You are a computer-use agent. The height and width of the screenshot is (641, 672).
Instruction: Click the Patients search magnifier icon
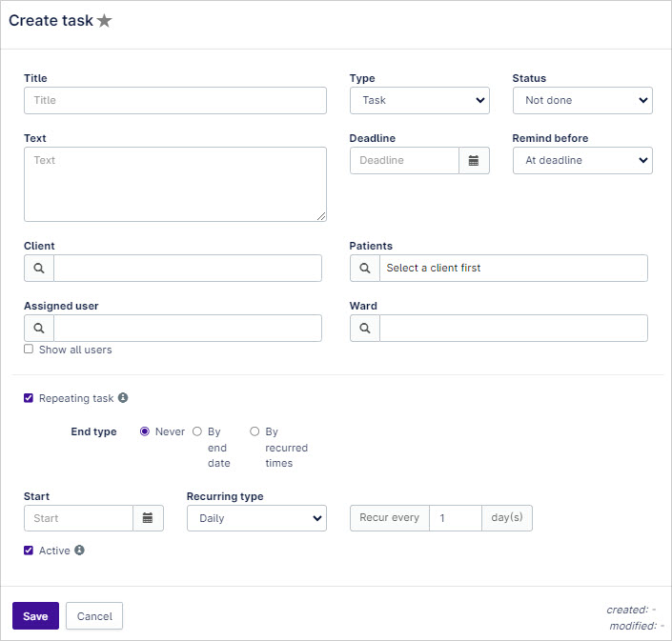(365, 268)
